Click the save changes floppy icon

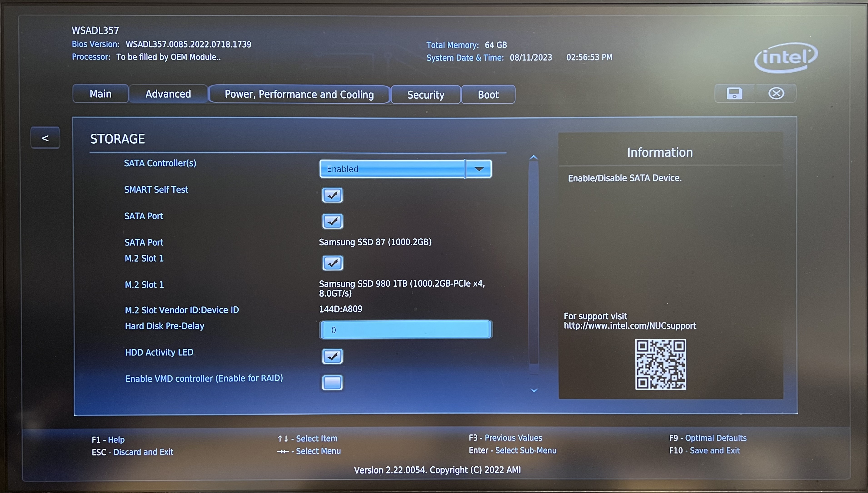[734, 93]
